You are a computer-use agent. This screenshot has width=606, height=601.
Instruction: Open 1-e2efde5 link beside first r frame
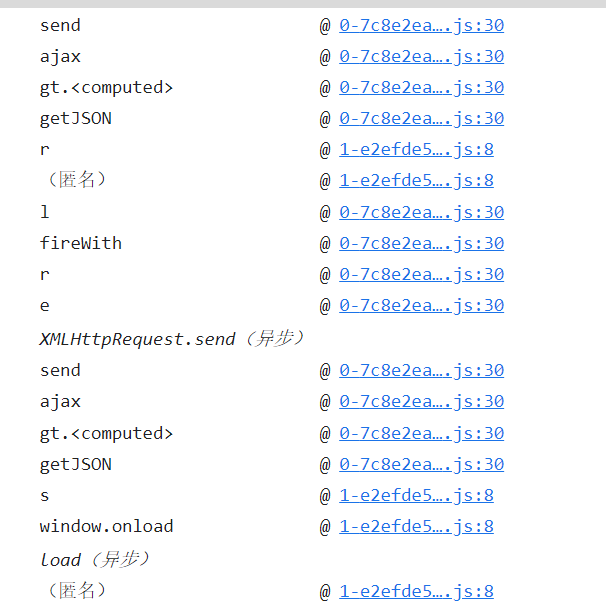416,149
